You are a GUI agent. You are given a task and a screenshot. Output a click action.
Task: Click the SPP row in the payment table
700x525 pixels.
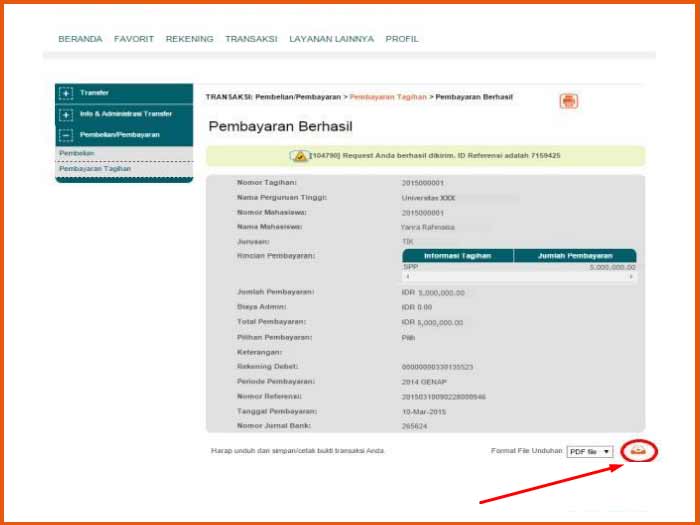point(519,267)
